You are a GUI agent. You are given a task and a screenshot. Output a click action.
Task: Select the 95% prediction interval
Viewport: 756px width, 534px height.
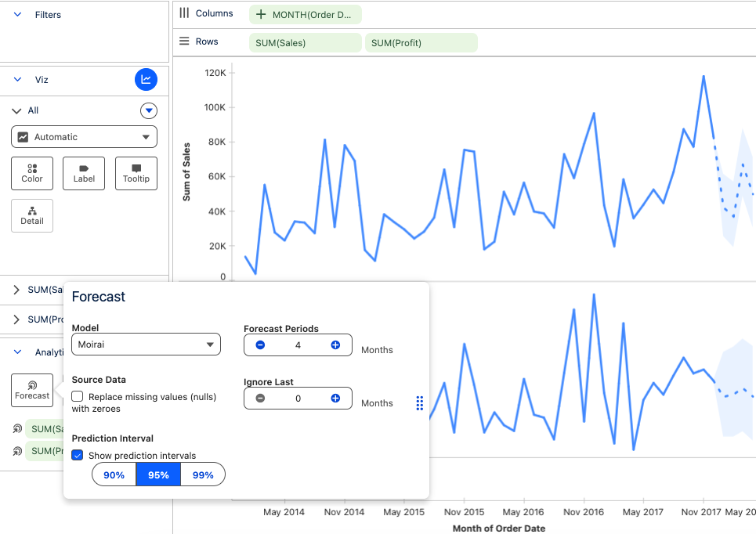pyautogui.click(x=158, y=474)
